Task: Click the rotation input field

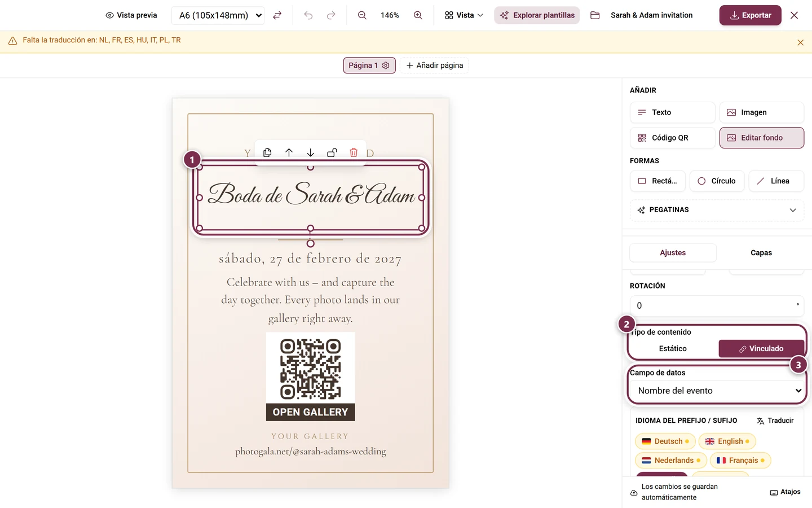Action: click(x=717, y=305)
